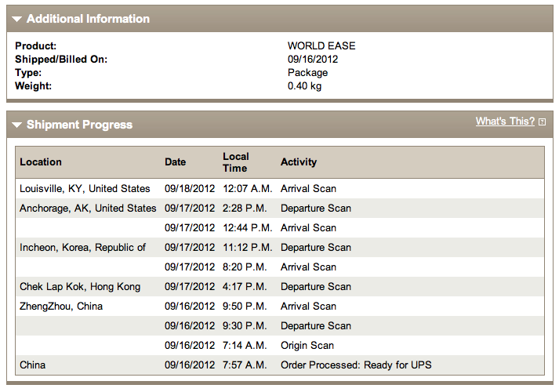Select the Anchorage, AK, United States location
559x392 pixels.
pos(88,209)
